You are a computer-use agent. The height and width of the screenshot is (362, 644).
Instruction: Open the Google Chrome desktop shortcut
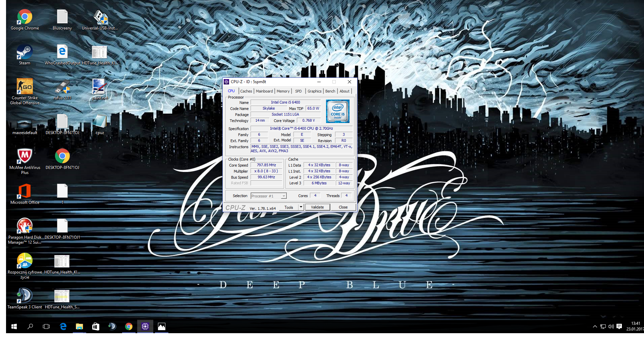[x=25, y=20]
